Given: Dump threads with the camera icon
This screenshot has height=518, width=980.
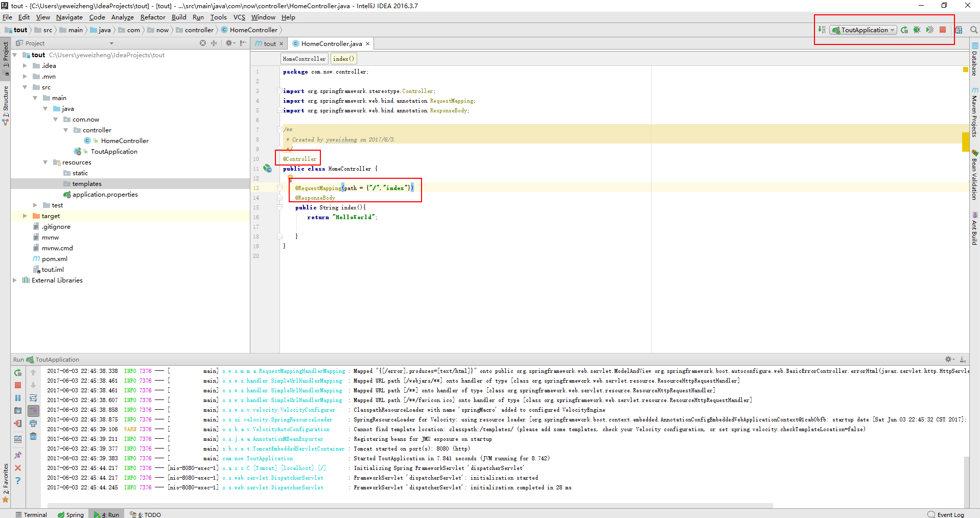Looking at the screenshot, I should [x=18, y=411].
